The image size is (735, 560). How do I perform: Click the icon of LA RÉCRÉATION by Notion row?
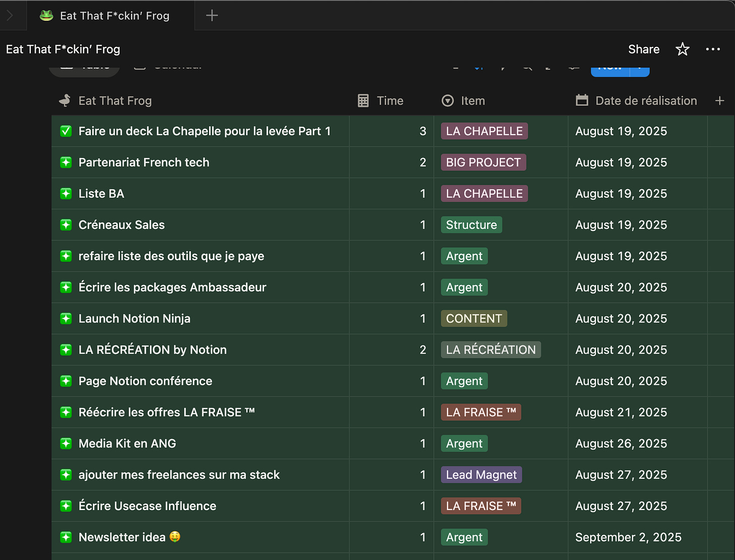coord(66,350)
